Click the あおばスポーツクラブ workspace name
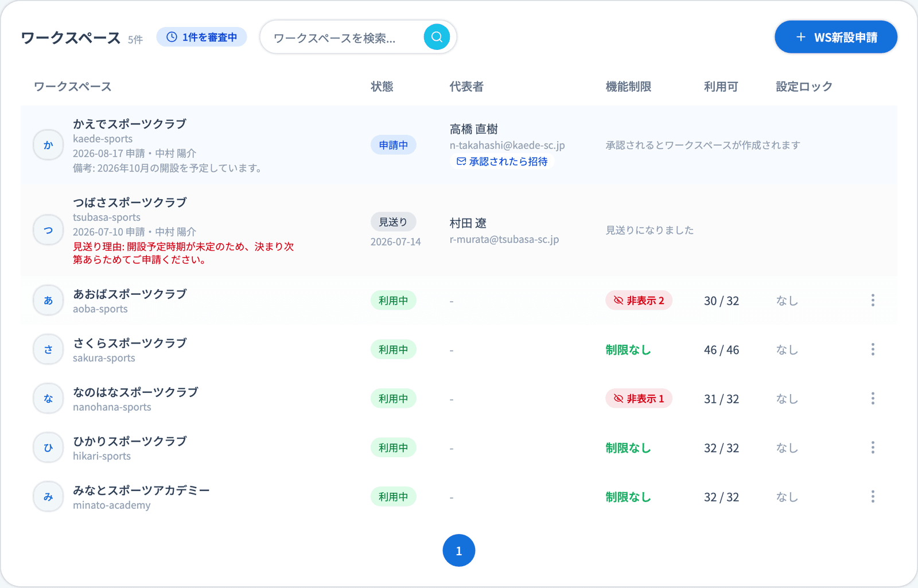Viewport: 918px width, 588px height. pyautogui.click(x=130, y=294)
